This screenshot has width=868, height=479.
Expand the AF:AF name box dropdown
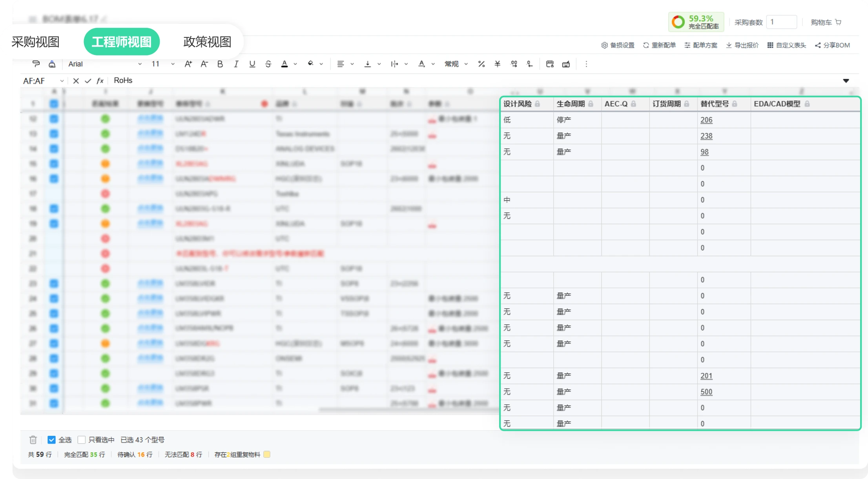pyautogui.click(x=62, y=80)
